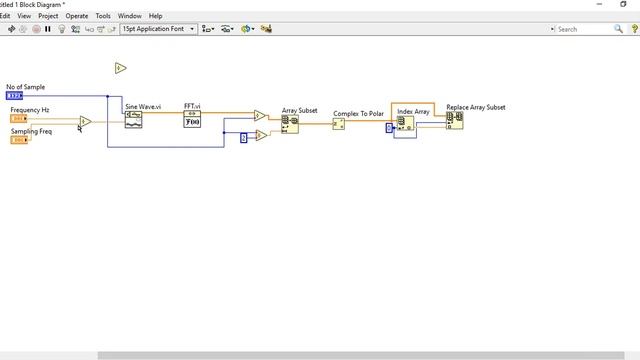Click Run Continuously button
This screenshot has width=640, height=360.
23,29
